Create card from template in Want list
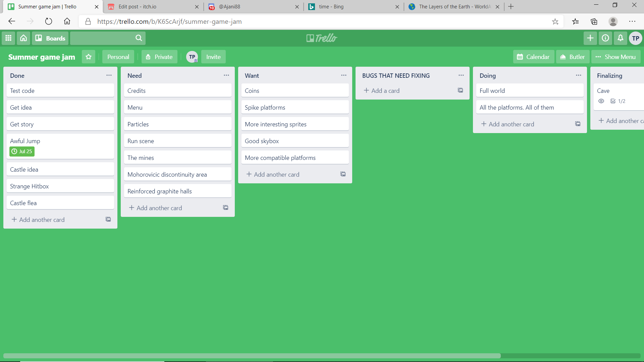644x362 pixels. 343,174
